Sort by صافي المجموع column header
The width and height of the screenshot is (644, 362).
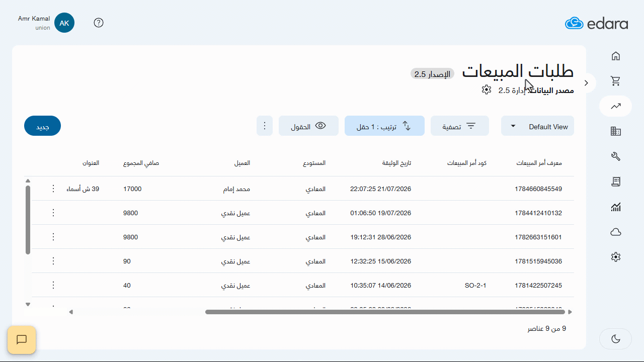141,163
